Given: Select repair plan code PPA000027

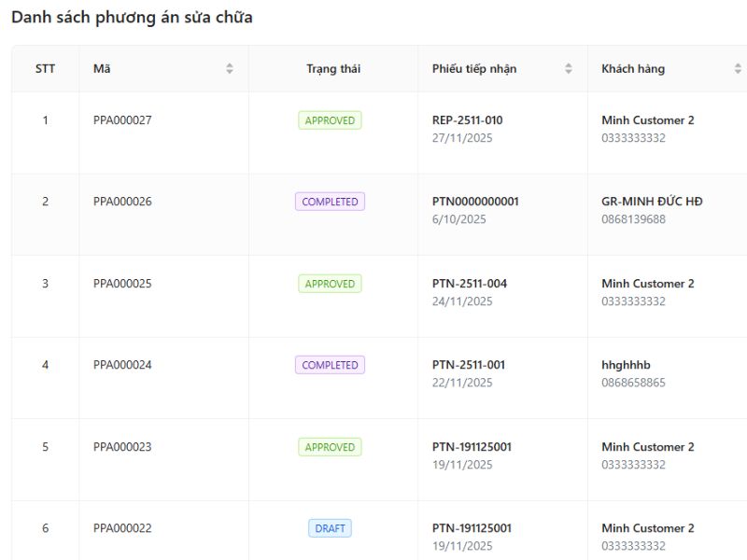Looking at the screenshot, I should tap(122, 120).
